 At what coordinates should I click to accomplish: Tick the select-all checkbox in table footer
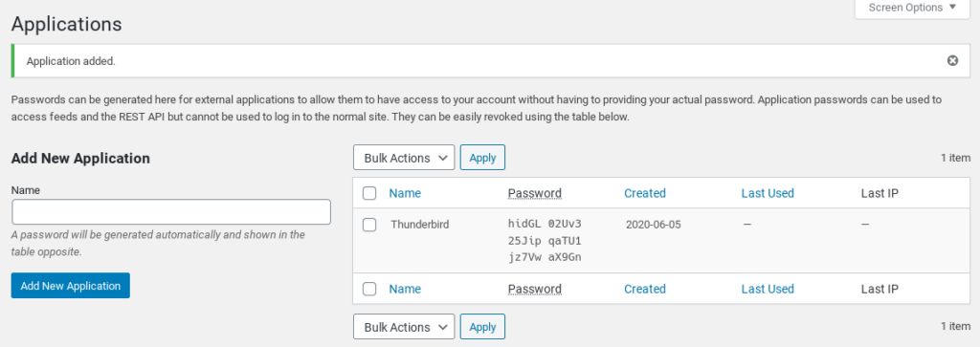369,289
